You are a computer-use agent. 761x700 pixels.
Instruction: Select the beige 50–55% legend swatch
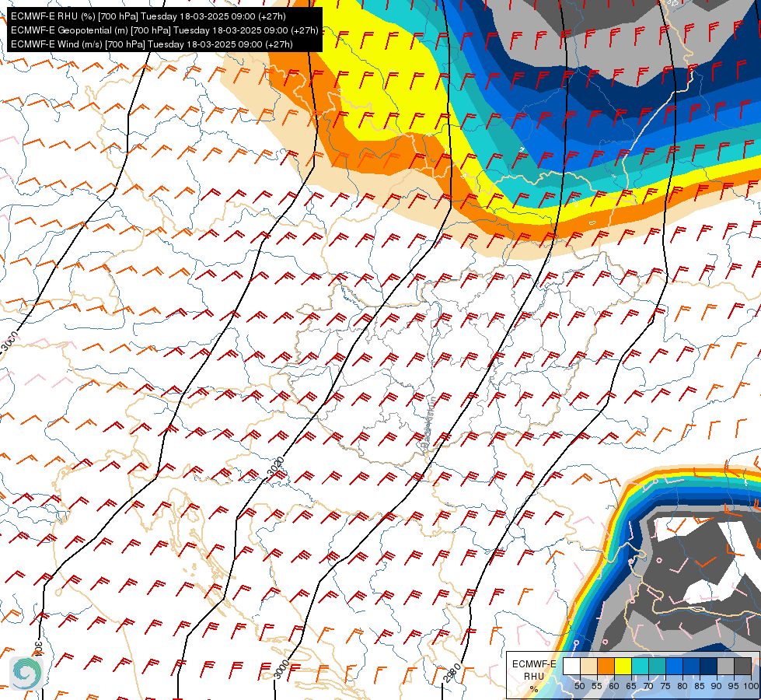point(588,666)
